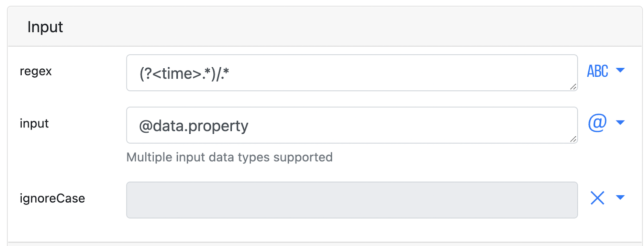This screenshot has height=246, width=644.
Task: Click the greyed-out ignoreCase field
Action: coord(352,200)
